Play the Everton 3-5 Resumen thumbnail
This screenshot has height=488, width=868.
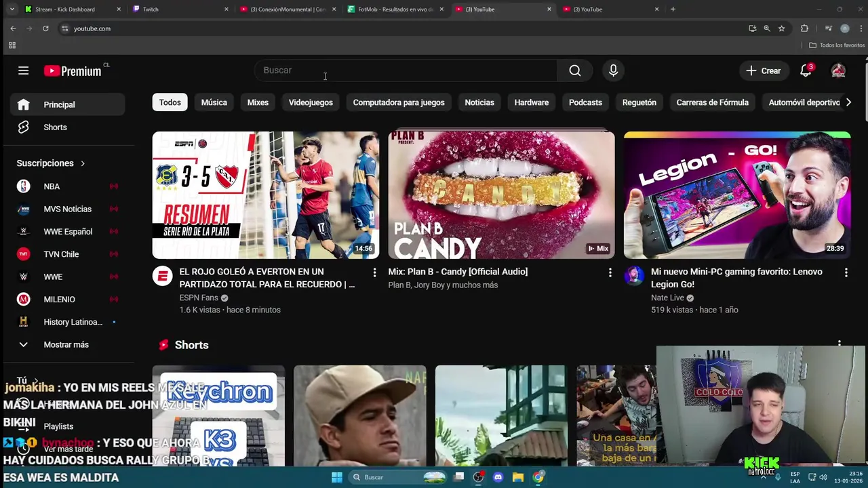pyautogui.click(x=266, y=195)
